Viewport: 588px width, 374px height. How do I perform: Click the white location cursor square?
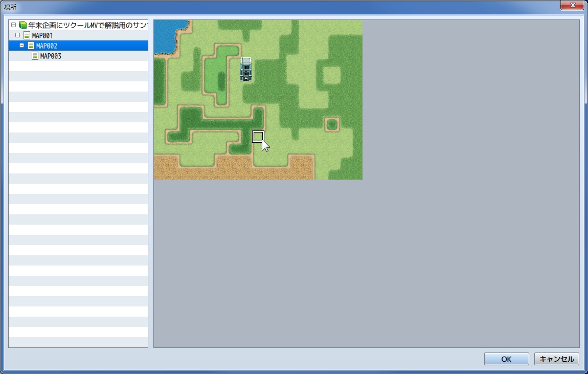point(258,137)
